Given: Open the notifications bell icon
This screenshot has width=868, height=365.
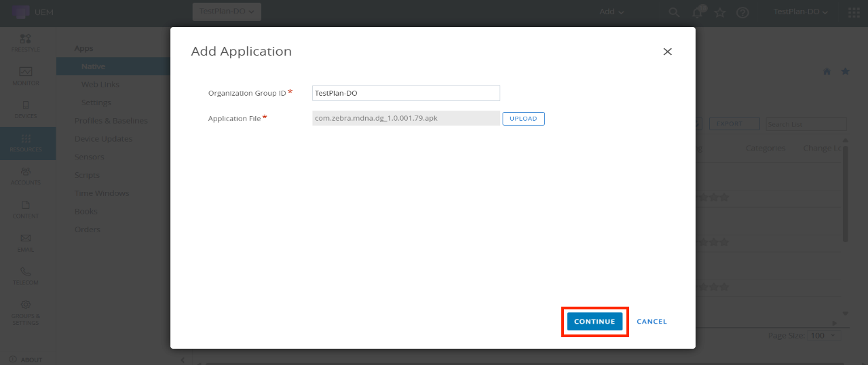Looking at the screenshot, I should click(x=697, y=12).
